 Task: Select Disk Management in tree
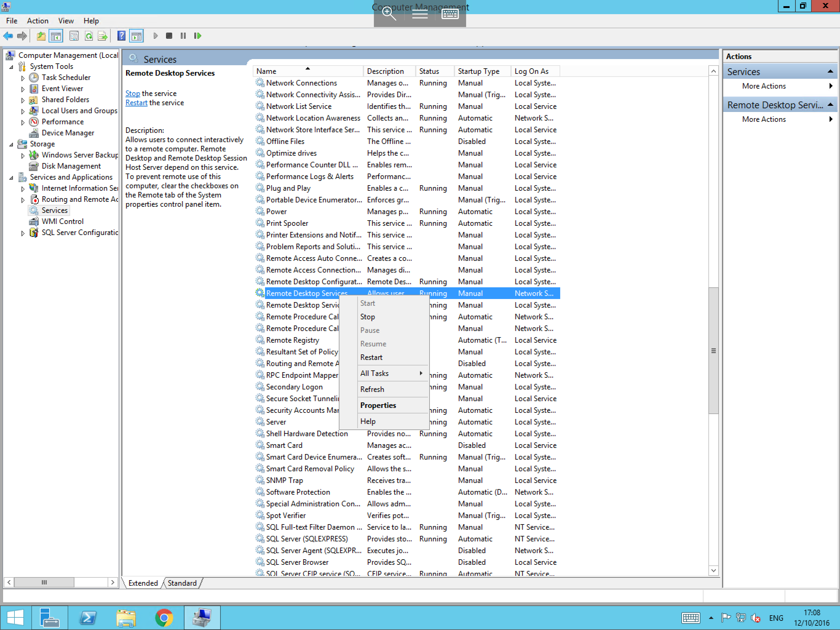click(x=71, y=166)
